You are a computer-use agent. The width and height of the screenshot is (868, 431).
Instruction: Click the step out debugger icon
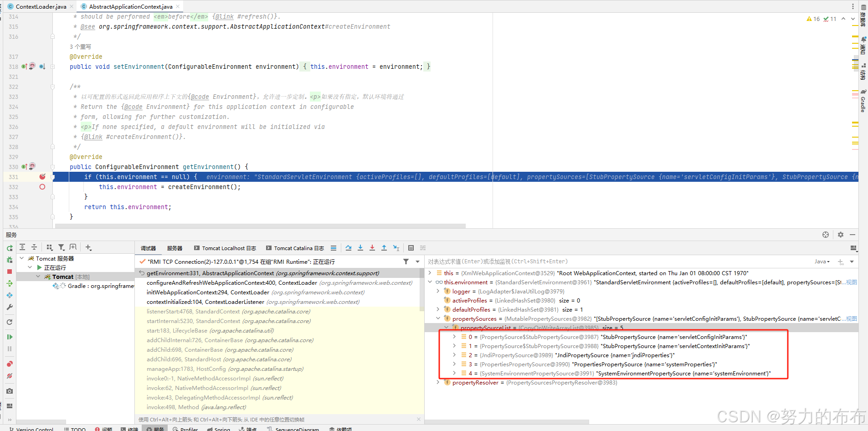(x=384, y=248)
